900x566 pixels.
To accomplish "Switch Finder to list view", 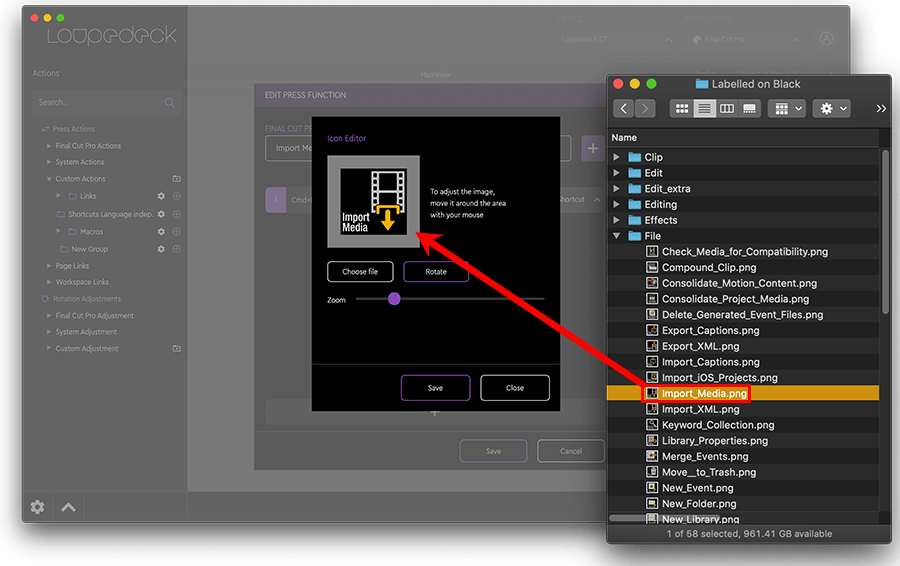I will coord(704,108).
